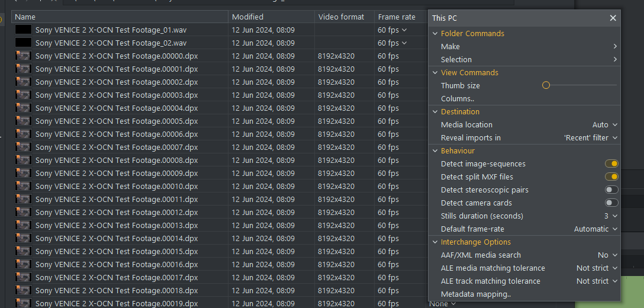
Task: Select file Test Footage.00012.dpx
Action: [117, 212]
